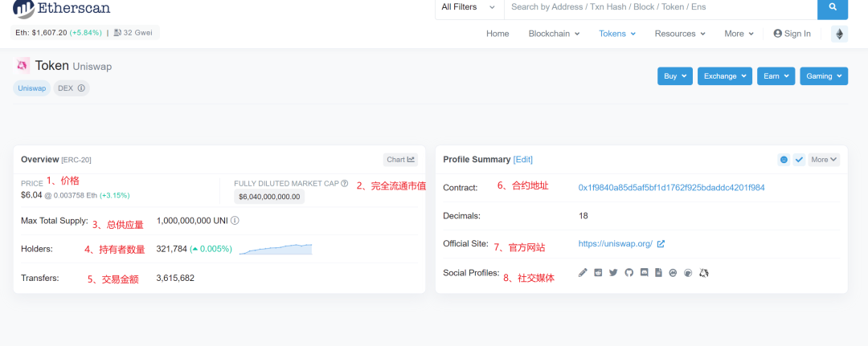Open the CoinGecko social icon
Screen dimensions: 868x346
tap(688, 272)
